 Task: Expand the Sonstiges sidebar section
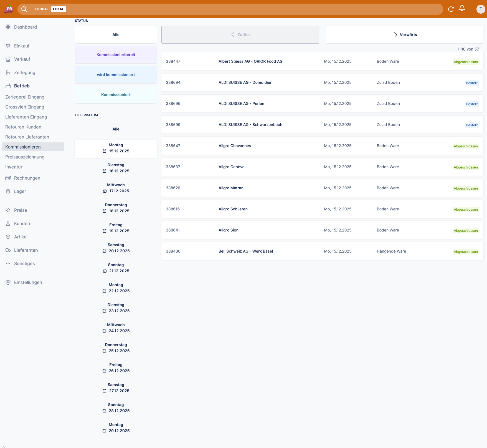[24, 263]
